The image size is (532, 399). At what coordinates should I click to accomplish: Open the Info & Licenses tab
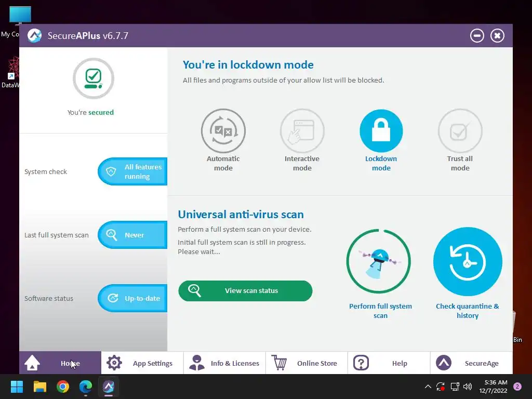224,363
